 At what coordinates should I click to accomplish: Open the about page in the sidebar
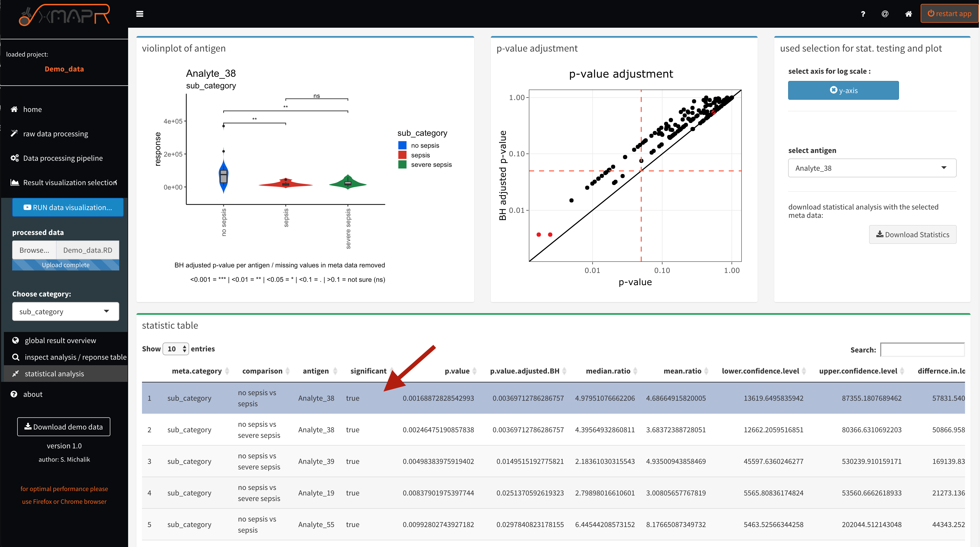(32, 394)
